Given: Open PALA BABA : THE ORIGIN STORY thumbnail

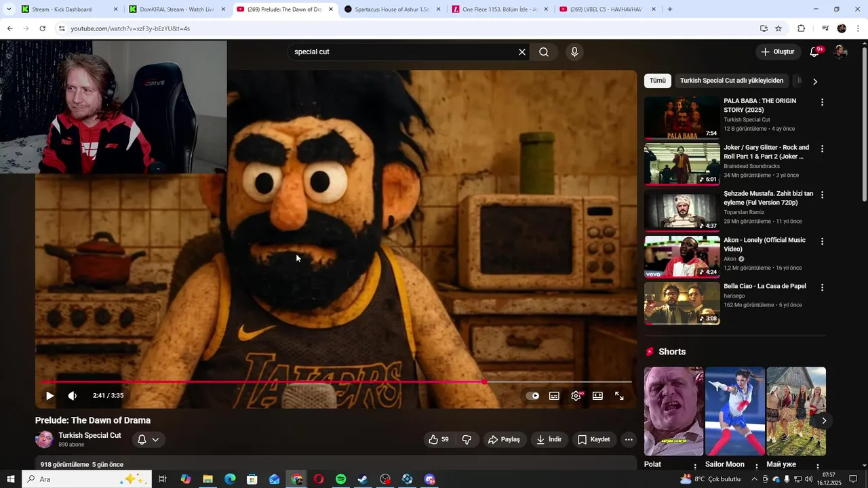Looking at the screenshot, I should click(682, 117).
